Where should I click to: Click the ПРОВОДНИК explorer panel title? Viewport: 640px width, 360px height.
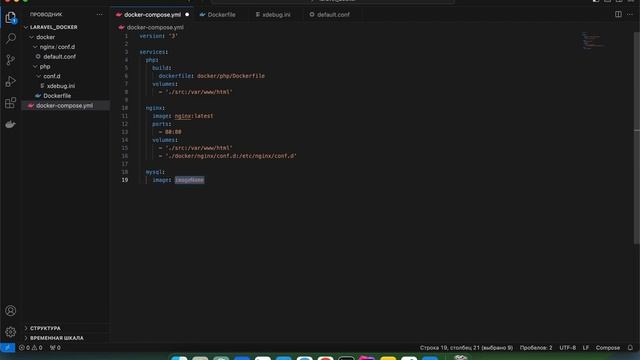point(46,14)
